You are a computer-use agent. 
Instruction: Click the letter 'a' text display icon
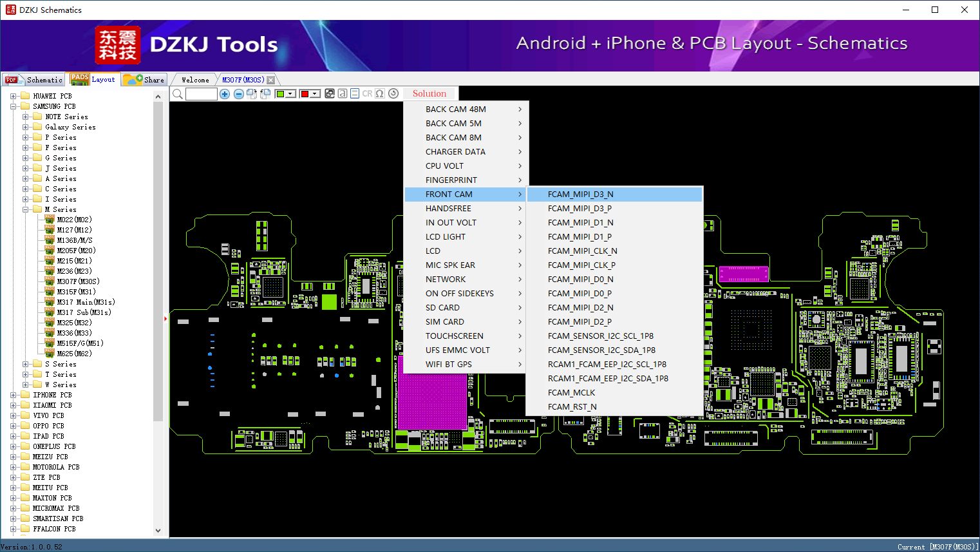pyautogui.click(x=343, y=93)
